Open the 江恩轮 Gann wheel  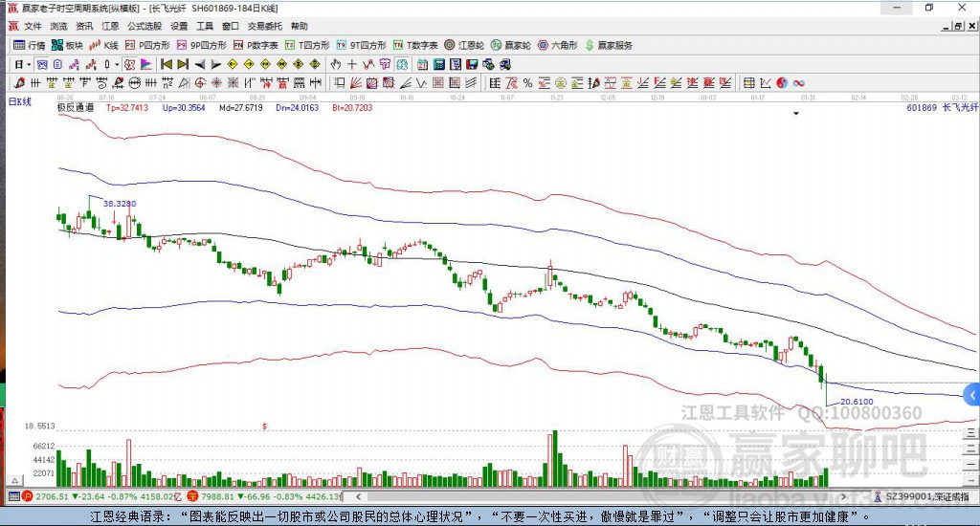(x=464, y=45)
